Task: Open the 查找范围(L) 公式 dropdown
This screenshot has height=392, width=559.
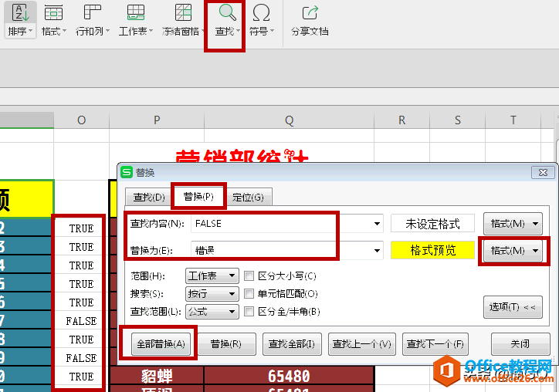Action: (x=212, y=312)
